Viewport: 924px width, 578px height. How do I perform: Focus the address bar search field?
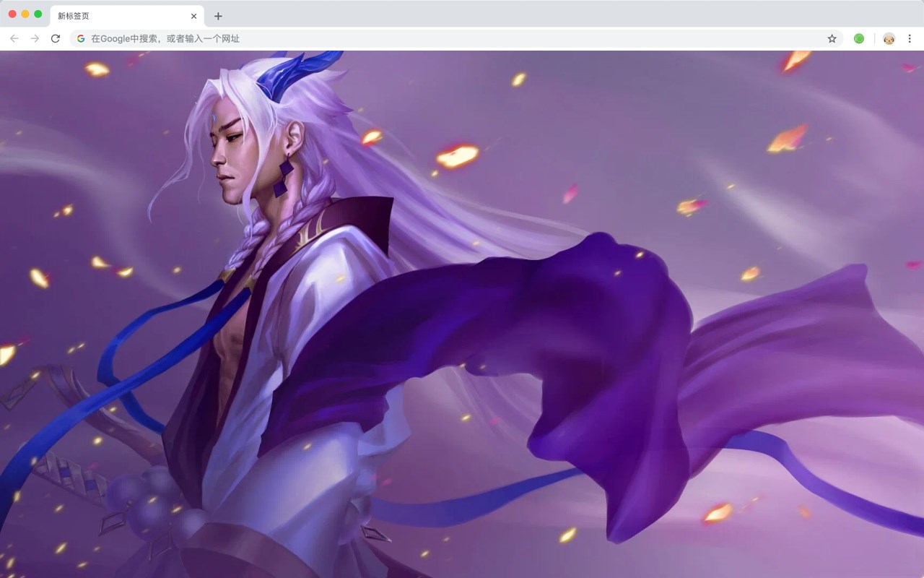[x=456, y=38]
